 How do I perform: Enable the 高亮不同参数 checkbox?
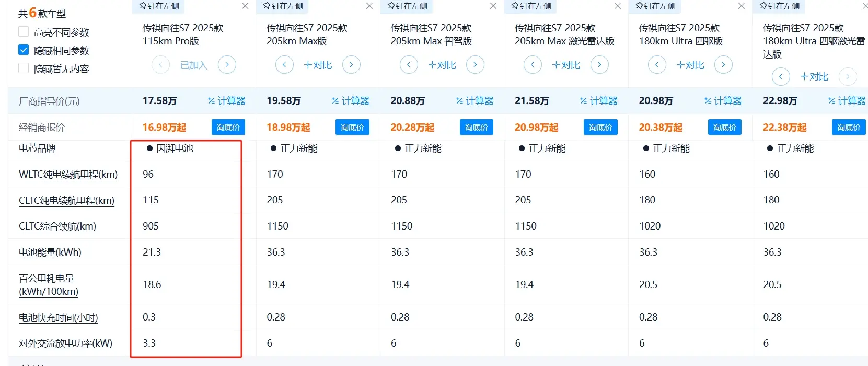point(23,31)
